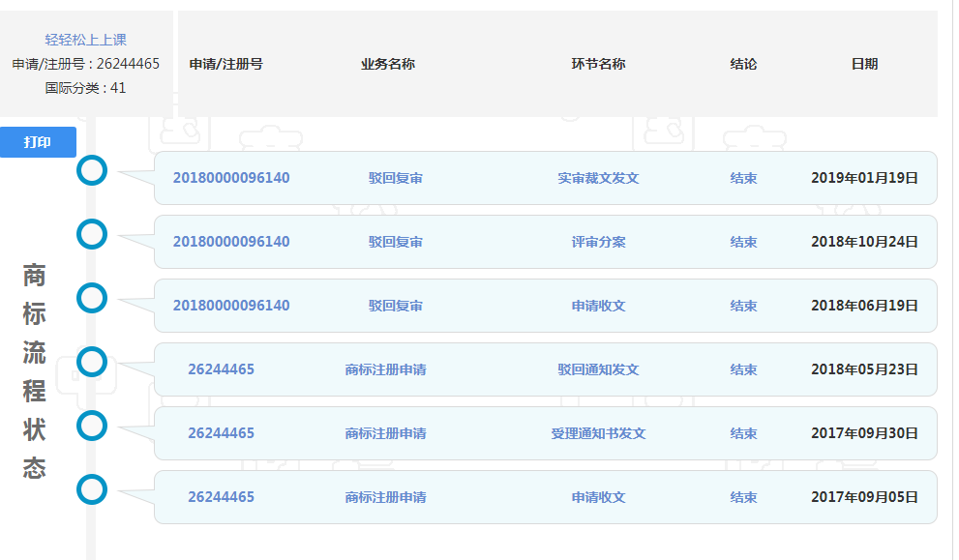Click the timeline circle for 受理通知书发文
Viewport: 959px width, 560px height.
click(92, 426)
